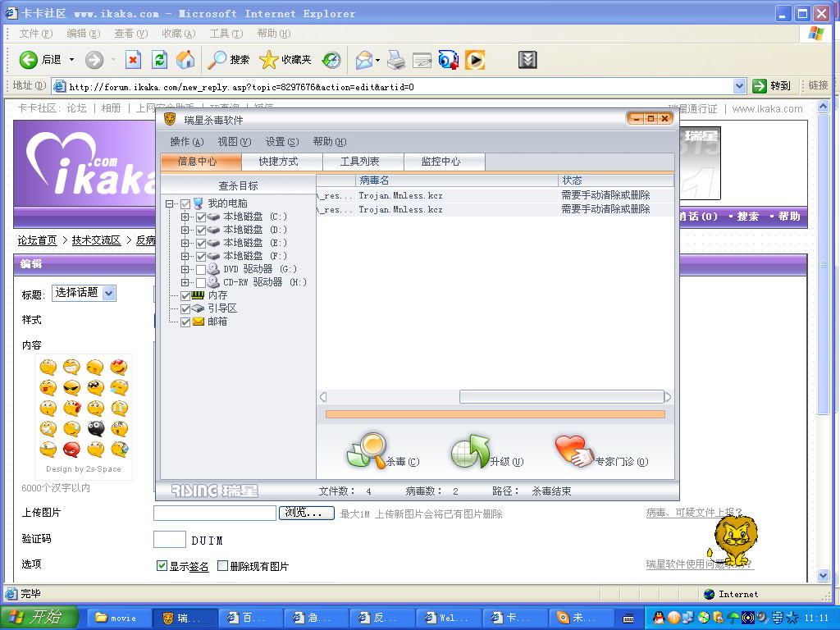Image resolution: width=840 pixels, height=630 pixels.
Task: Click the orange media player toolbar icon
Action: coord(475,59)
